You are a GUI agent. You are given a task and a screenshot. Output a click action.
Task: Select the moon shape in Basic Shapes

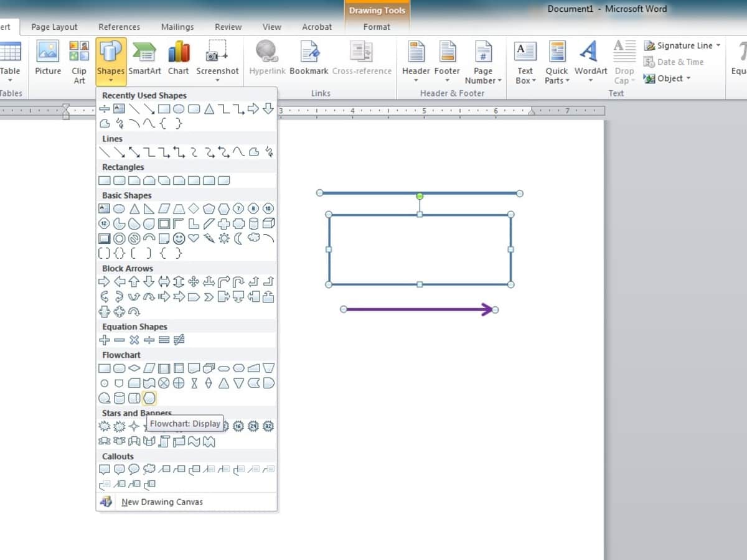[x=238, y=238]
